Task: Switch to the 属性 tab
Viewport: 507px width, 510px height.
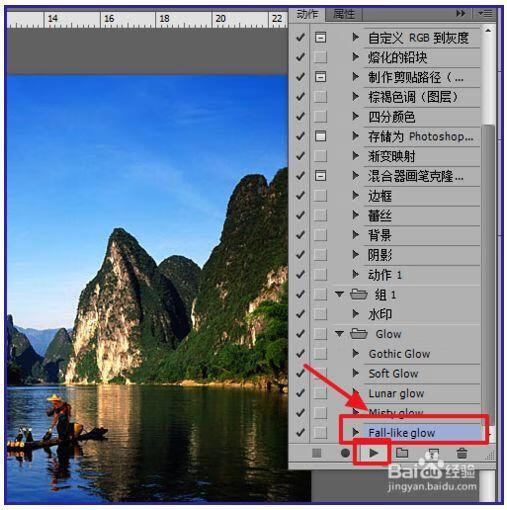Action: point(343,14)
